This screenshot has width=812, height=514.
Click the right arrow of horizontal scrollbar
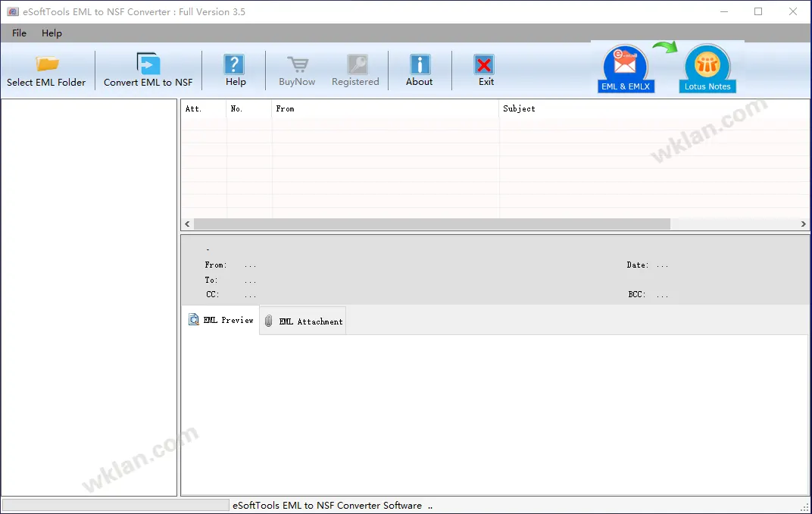[803, 224]
